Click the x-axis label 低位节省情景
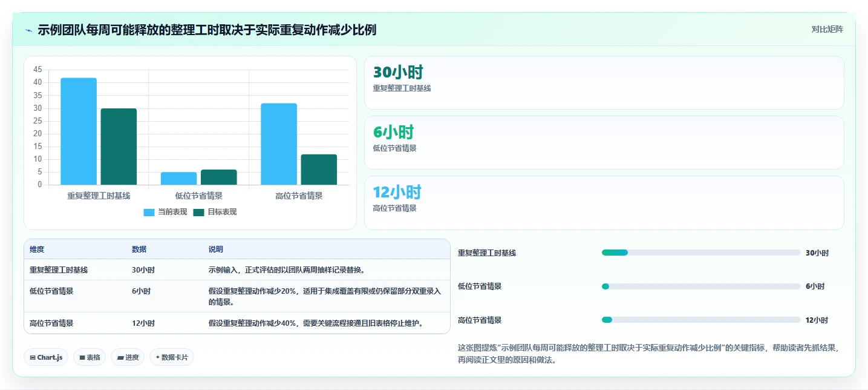868x390 pixels. [x=198, y=196]
